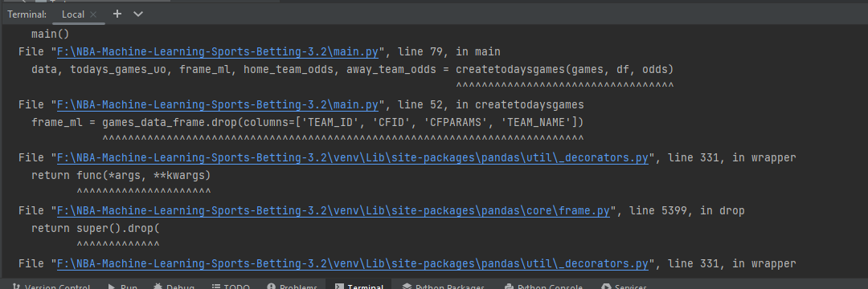Open a new terminal session with plus
Viewport: 868px width, 289px height.
point(117,14)
